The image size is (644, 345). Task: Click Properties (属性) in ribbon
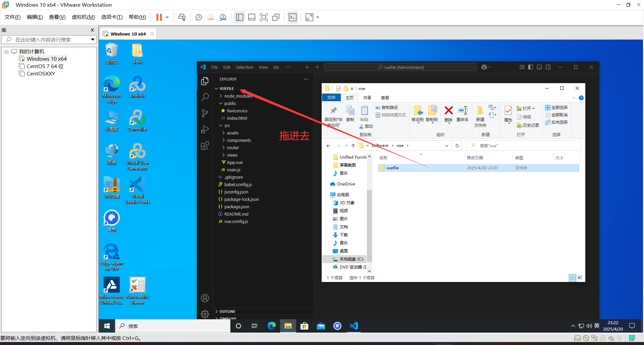508,114
